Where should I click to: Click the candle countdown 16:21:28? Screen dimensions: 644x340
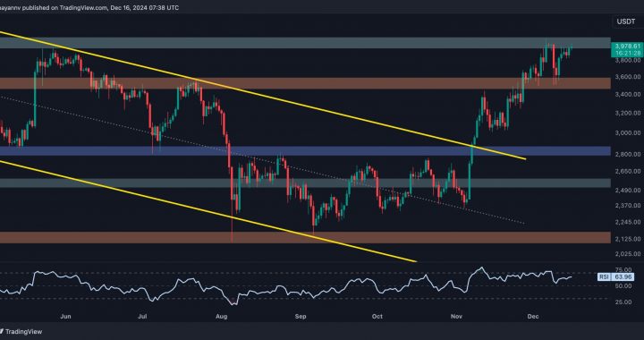[627, 53]
